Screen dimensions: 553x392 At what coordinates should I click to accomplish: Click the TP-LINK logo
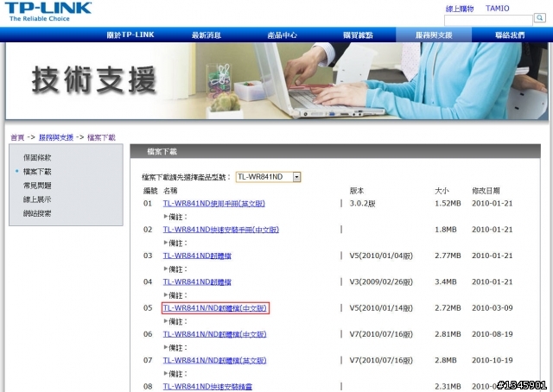48,11
